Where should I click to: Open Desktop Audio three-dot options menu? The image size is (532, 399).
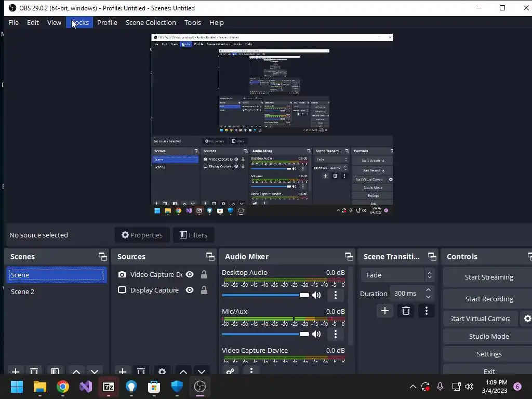coord(336,295)
